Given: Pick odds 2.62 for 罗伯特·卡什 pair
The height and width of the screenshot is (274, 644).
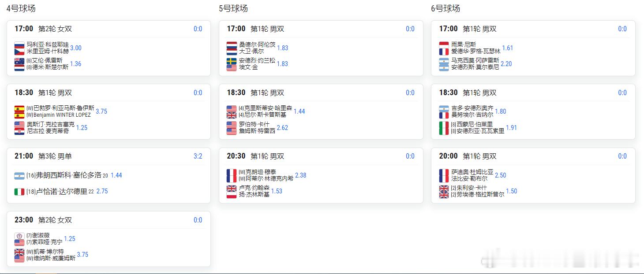Looking at the screenshot, I should tap(282, 128).
